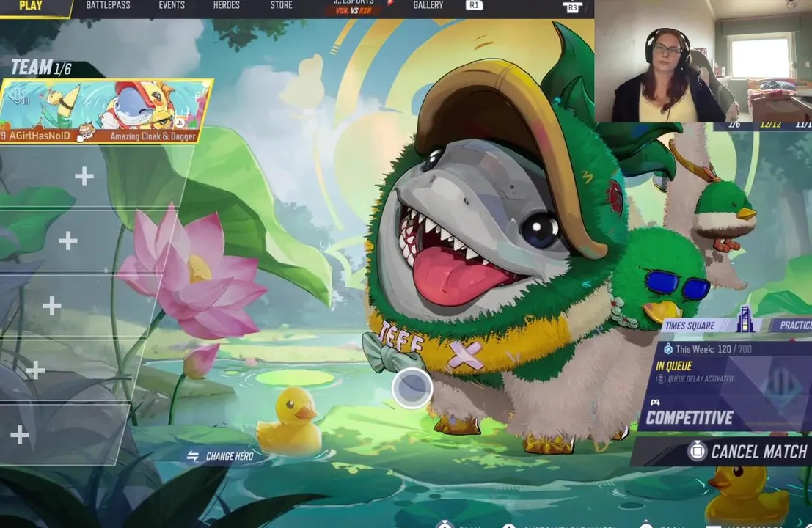This screenshot has width=812, height=528.
Task: Open the EVENTS tab
Action: click(x=172, y=5)
